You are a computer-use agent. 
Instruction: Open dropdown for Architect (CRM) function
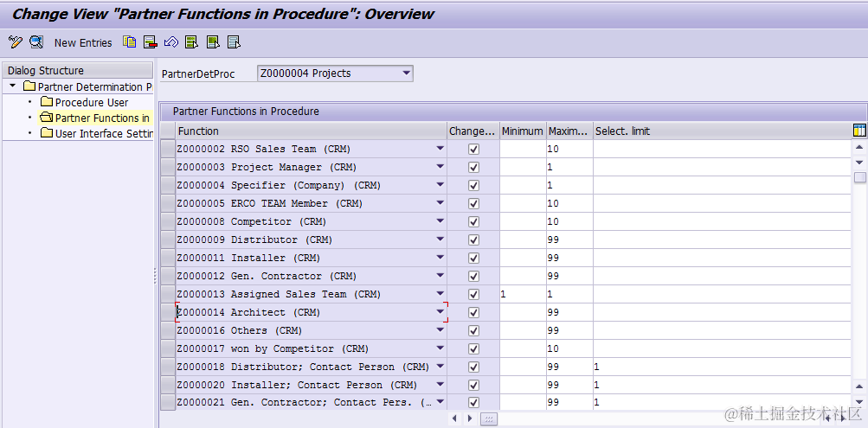click(440, 312)
